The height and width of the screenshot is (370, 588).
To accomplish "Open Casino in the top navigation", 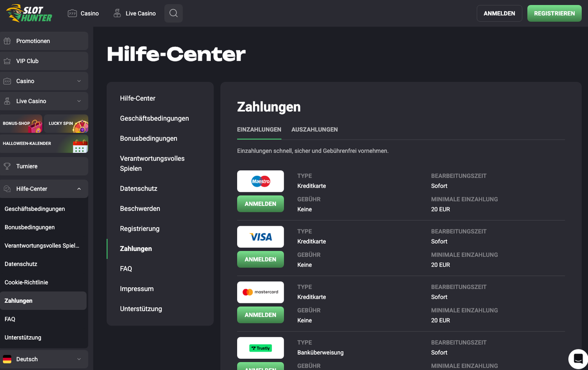I will coord(83,13).
